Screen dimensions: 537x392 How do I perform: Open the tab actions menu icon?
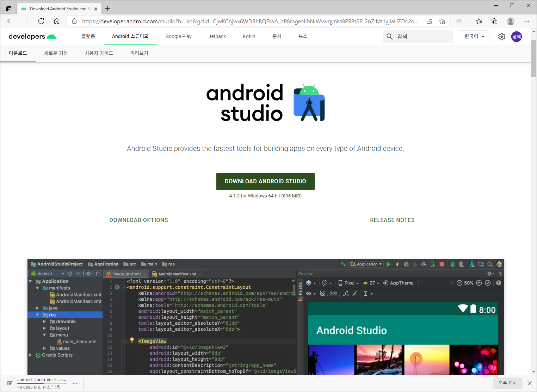(x=9, y=9)
